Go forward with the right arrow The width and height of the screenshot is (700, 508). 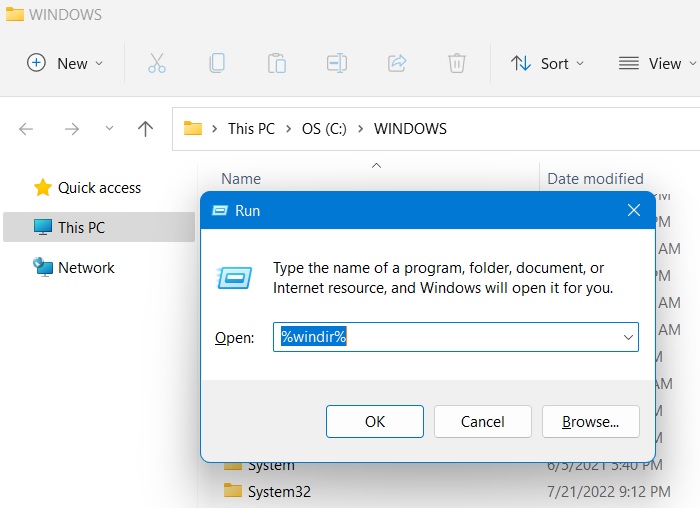(x=72, y=129)
